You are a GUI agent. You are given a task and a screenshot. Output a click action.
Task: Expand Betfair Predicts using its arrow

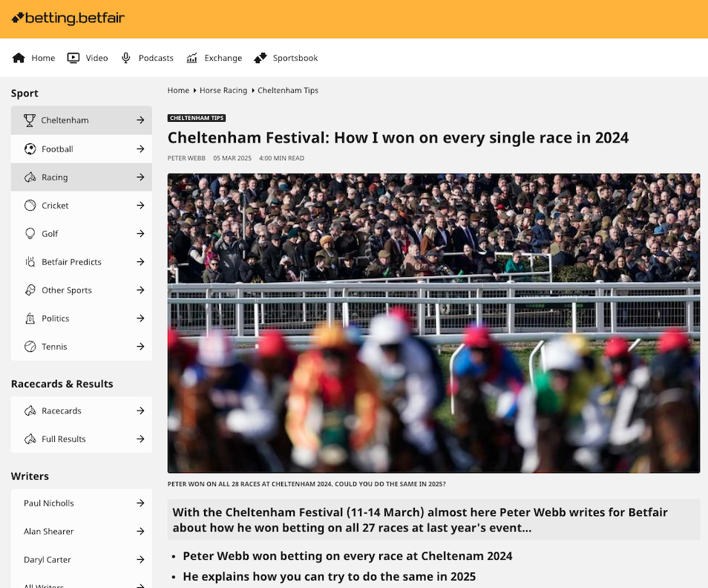pyautogui.click(x=140, y=262)
